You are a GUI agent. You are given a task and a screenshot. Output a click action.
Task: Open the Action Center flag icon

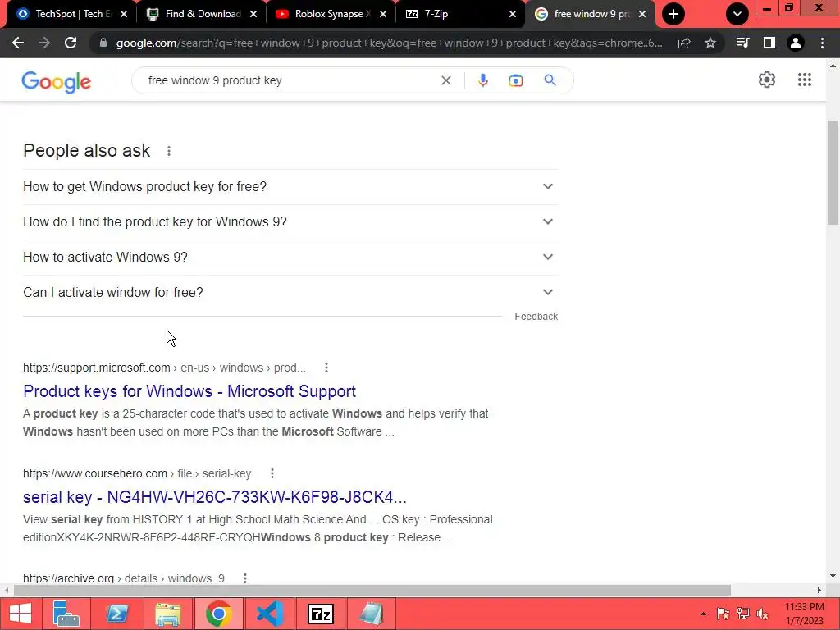[723, 614]
